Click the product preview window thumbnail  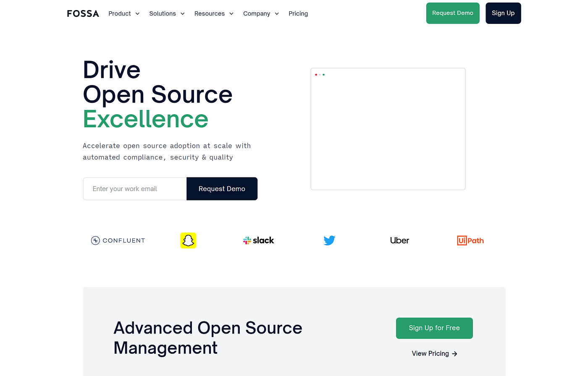click(x=388, y=129)
